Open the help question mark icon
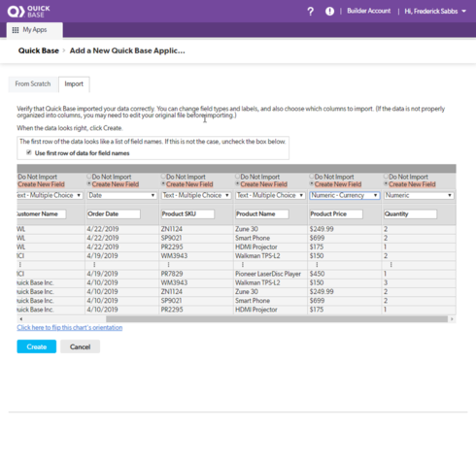 [310, 12]
